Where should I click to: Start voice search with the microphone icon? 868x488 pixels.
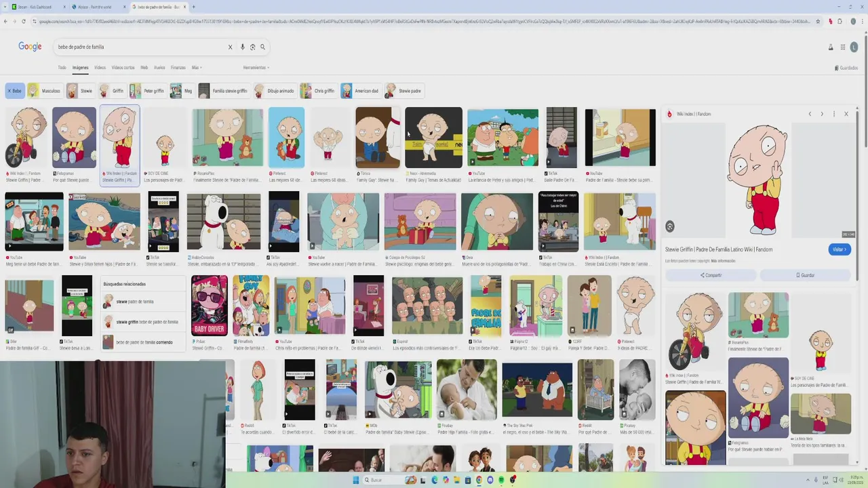(x=242, y=47)
